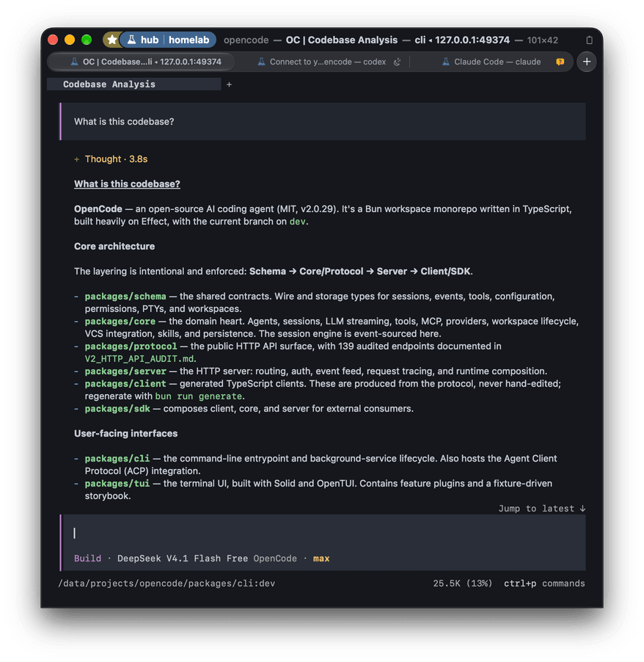This screenshot has height=662, width=644.
Task: Close the window with red button
Action: click(x=53, y=40)
